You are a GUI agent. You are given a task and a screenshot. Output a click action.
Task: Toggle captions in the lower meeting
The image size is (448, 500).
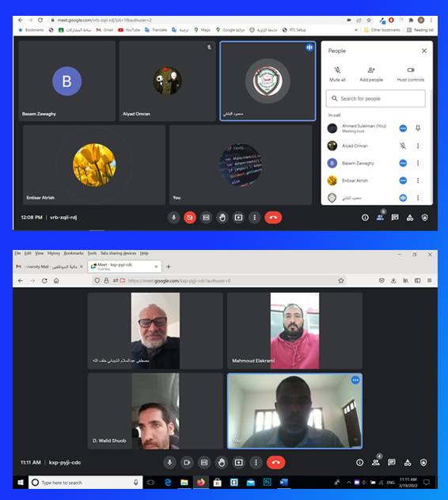click(204, 462)
